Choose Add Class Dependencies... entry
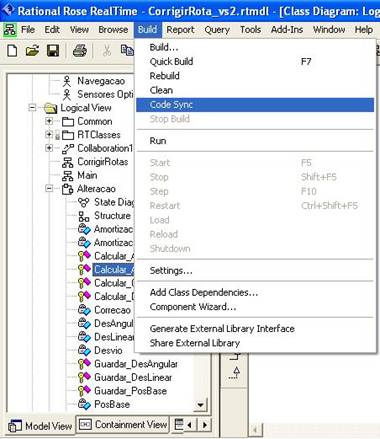Viewport: 380px width, 439px height. tap(255, 293)
